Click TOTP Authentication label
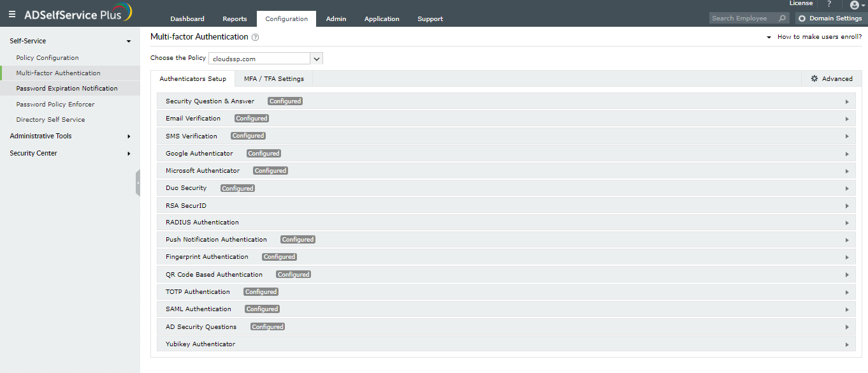The width and height of the screenshot is (868, 373). (198, 292)
